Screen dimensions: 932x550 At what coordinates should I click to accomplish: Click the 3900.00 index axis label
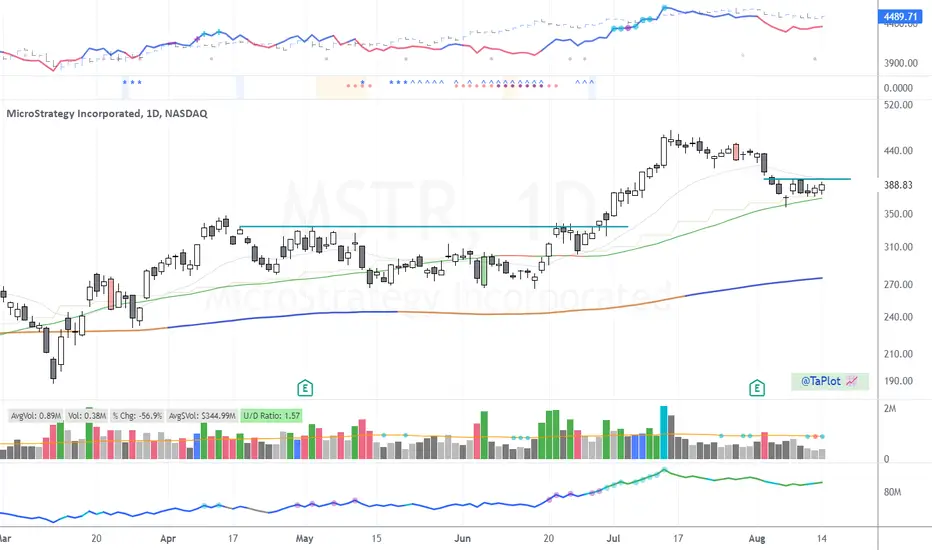point(900,64)
